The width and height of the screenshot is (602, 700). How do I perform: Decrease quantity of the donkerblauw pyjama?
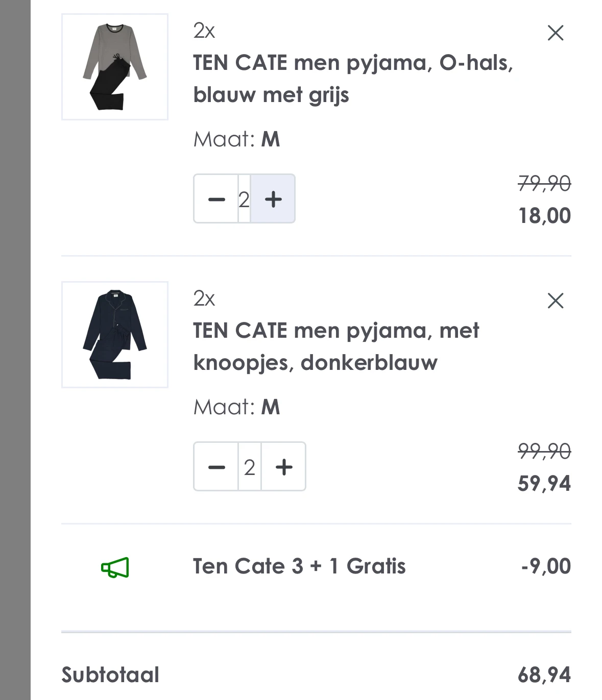click(x=216, y=467)
